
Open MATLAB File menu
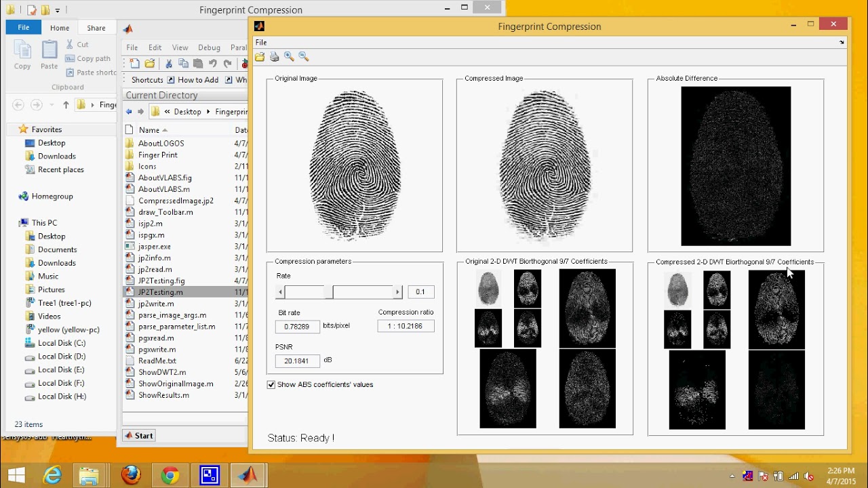pos(132,47)
